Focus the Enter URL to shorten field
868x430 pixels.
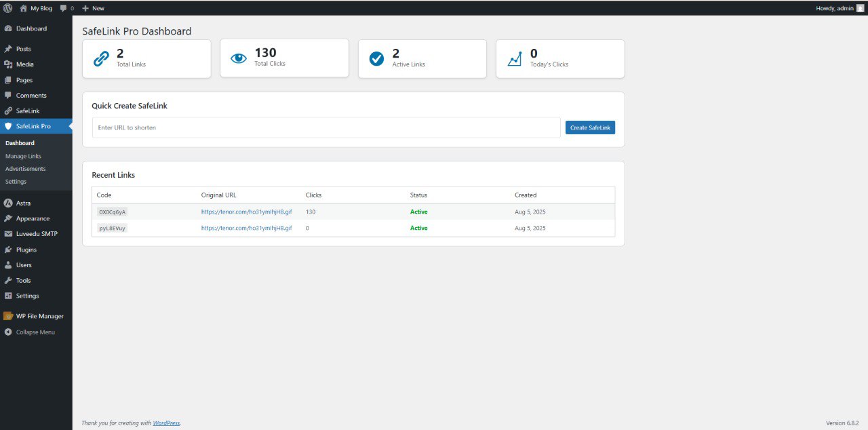(326, 128)
